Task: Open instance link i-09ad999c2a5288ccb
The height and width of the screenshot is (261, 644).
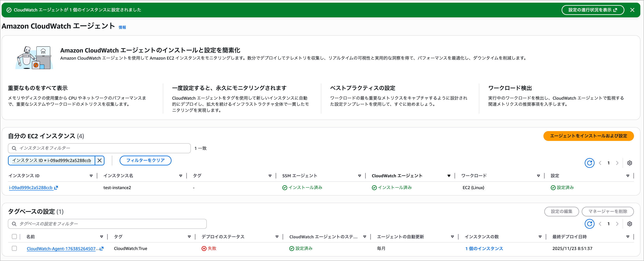Action: 31,187
